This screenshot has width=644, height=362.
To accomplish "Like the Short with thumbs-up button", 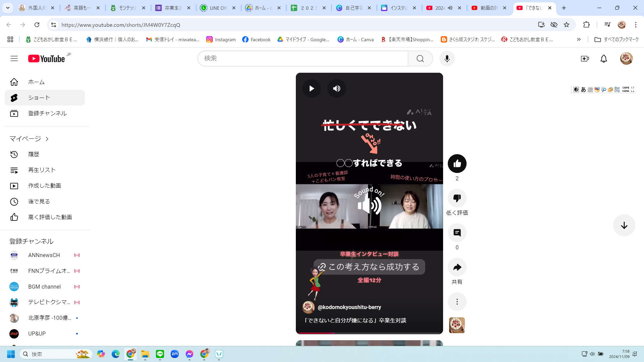I will [457, 164].
